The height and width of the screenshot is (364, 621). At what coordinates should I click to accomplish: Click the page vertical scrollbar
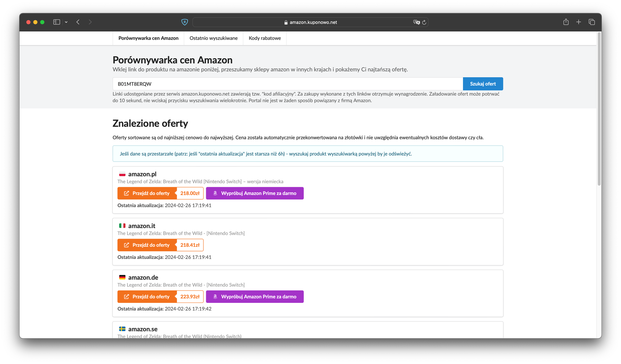(599, 109)
